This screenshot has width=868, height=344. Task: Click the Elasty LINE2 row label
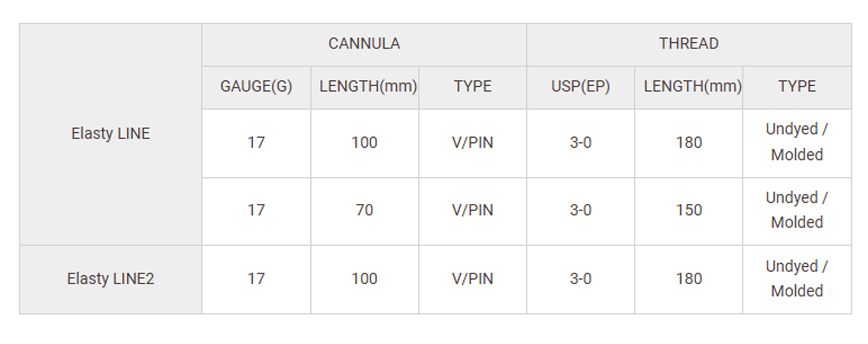pos(110,279)
